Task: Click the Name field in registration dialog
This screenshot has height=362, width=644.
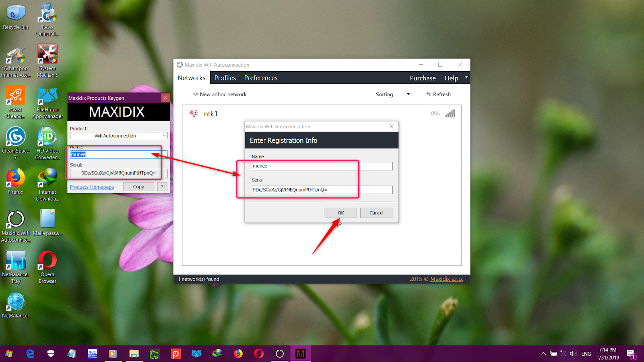Action: click(x=322, y=166)
